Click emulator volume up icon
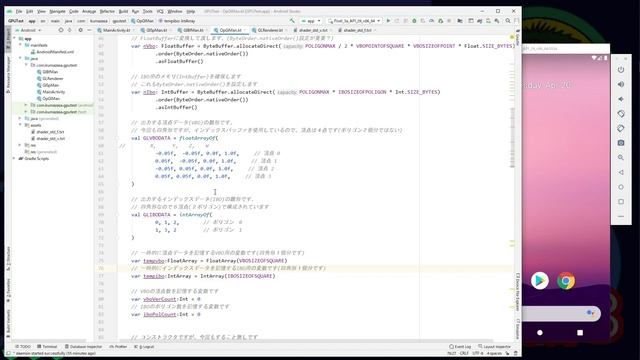The height and width of the screenshot is (360, 640). pyautogui.click(x=621, y=84)
